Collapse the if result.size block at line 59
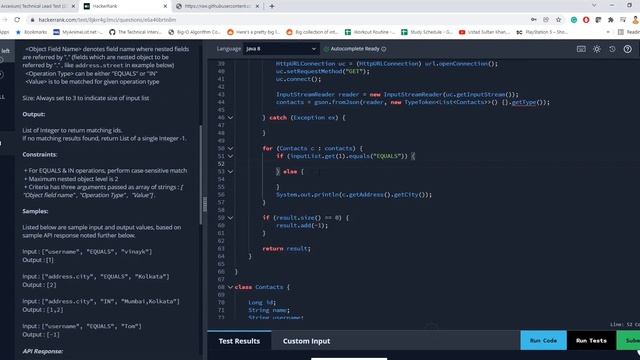This screenshot has height=360, width=640. pyautogui.click(x=230, y=218)
